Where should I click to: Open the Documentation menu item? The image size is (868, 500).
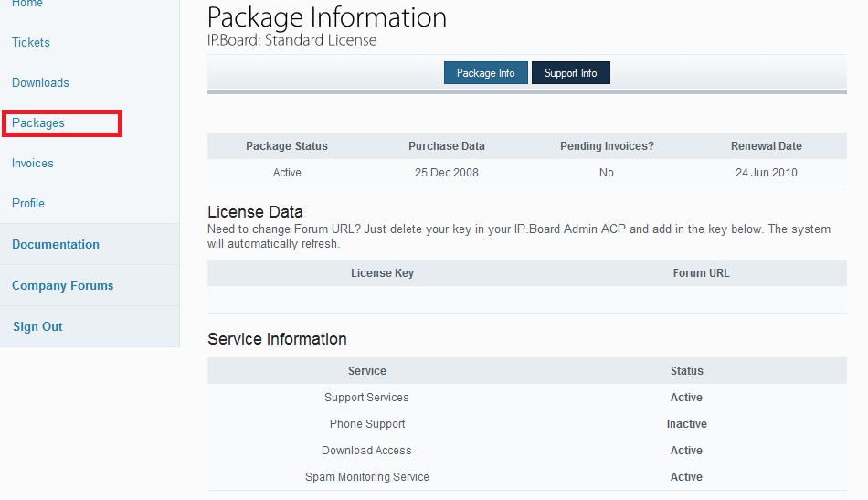click(56, 244)
